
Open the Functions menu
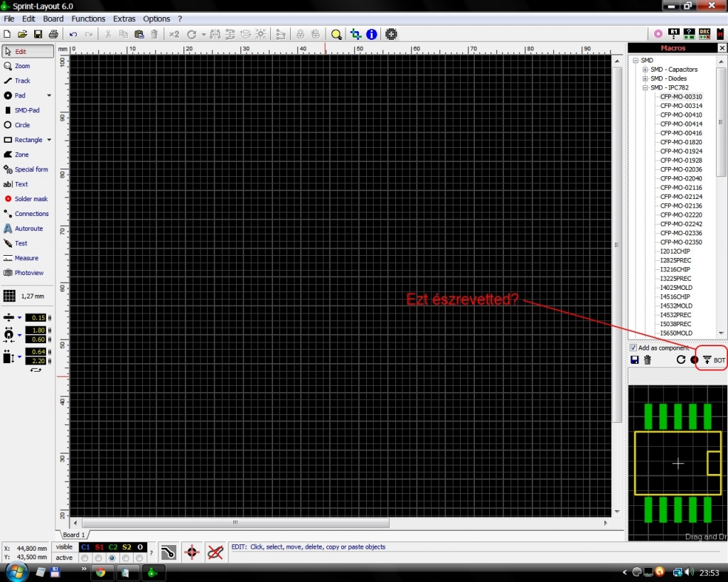88,18
